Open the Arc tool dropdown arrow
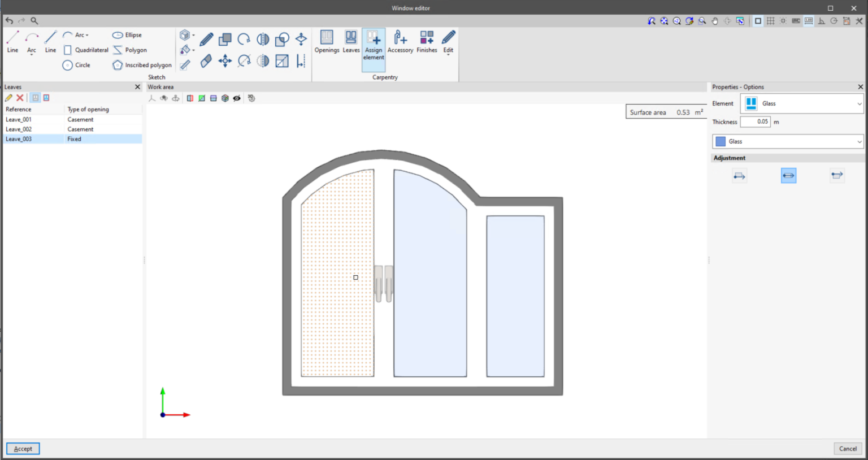The height and width of the screenshot is (460, 868). coord(87,35)
